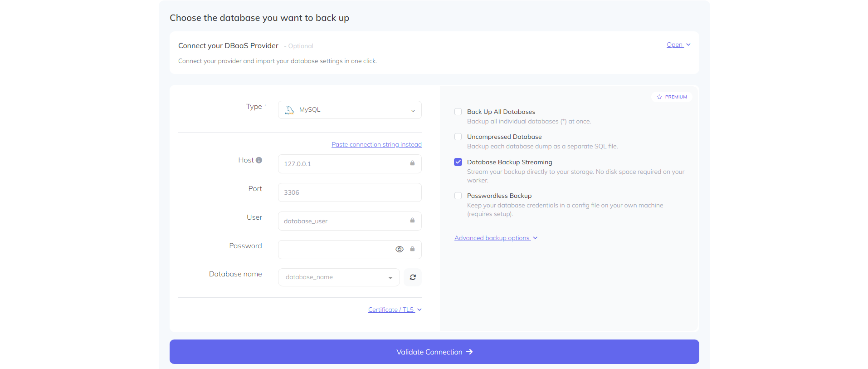The image size is (868, 369).
Task: Open the database Type dropdown
Action: pos(349,110)
